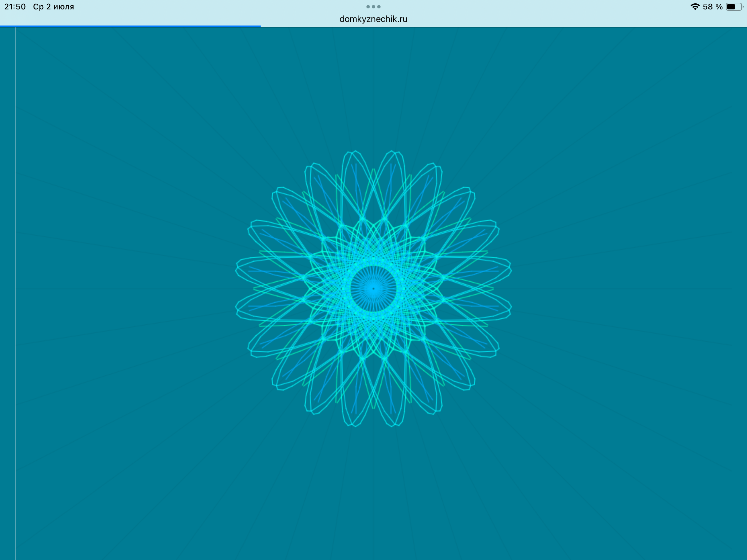Tap the date "Ср 2 июля"
This screenshot has width=747, height=560.
click(53, 7)
